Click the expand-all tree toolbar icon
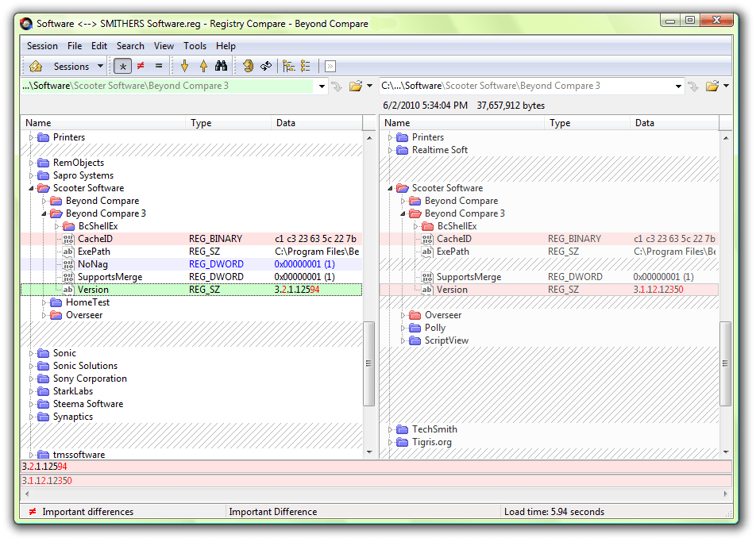Viewport: 756px width, 542px height. click(x=288, y=66)
